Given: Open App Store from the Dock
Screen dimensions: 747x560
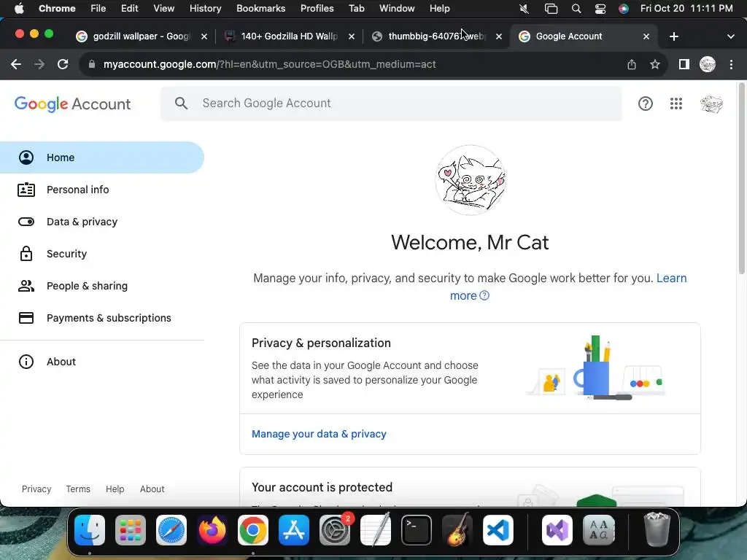Looking at the screenshot, I should [x=294, y=530].
